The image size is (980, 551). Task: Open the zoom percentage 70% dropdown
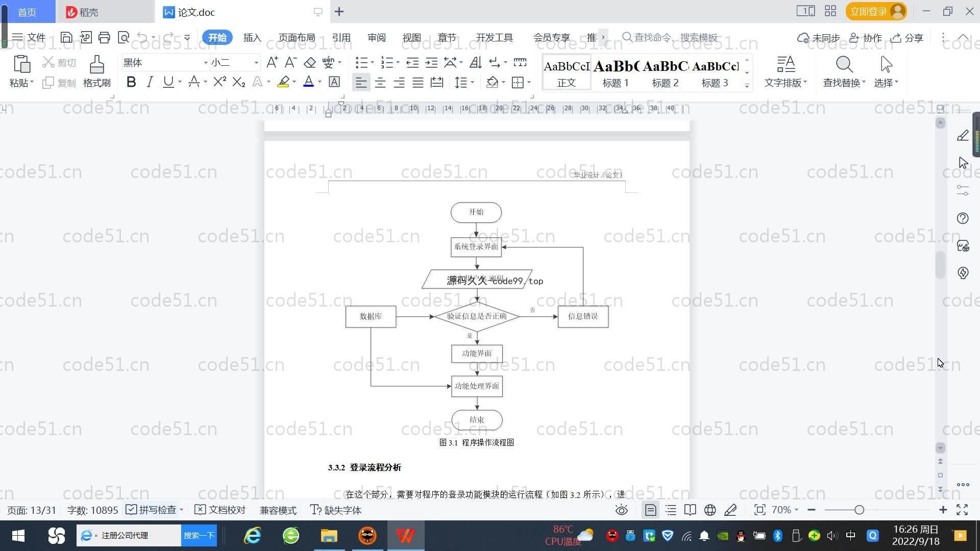point(785,510)
